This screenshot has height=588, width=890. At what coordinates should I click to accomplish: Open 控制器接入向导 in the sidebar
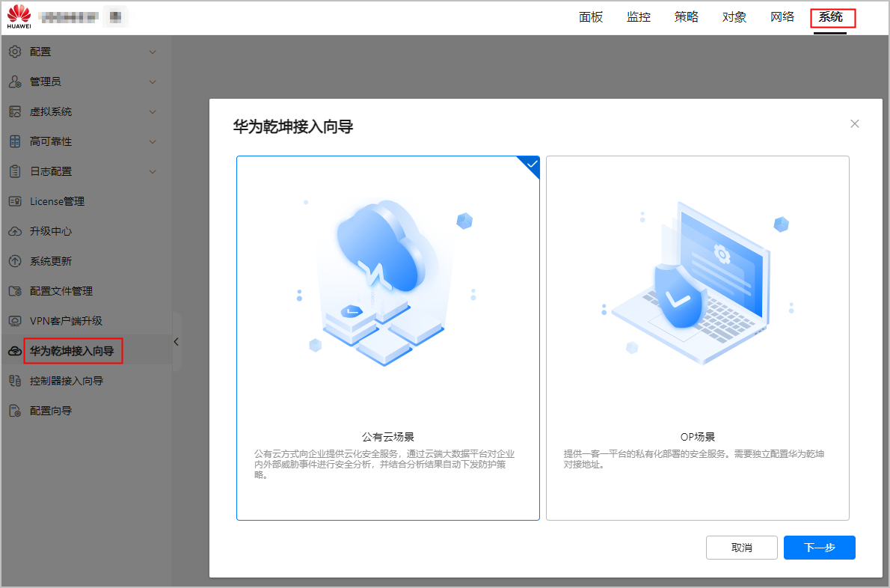(x=86, y=381)
